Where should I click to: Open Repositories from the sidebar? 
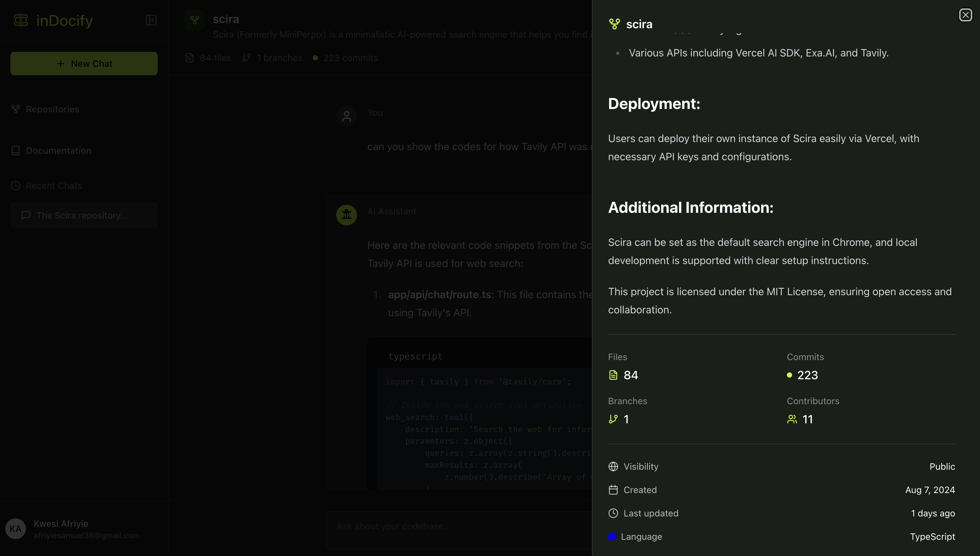52,109
